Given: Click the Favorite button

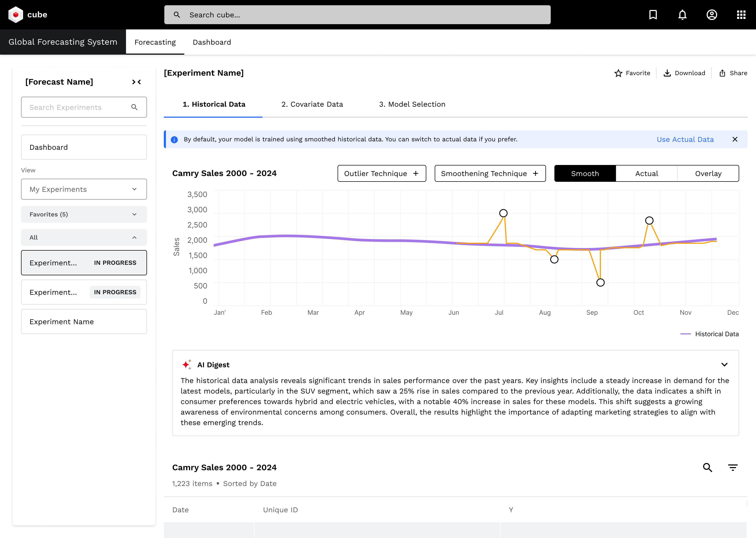Looking at the screenshot, I should point(632,73).
